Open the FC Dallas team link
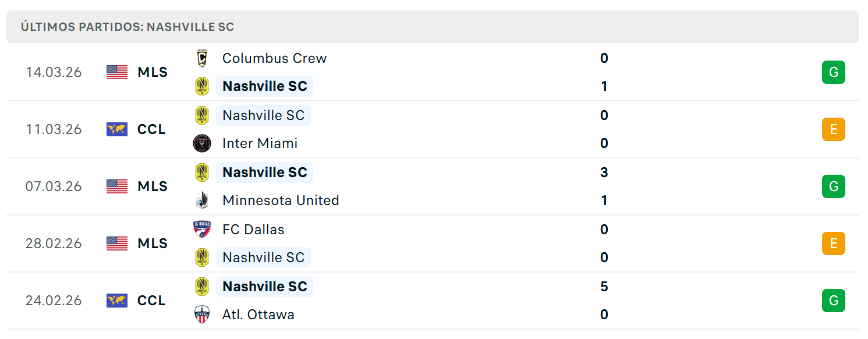This screenshot has height=339, width=868. pos(253,229)
